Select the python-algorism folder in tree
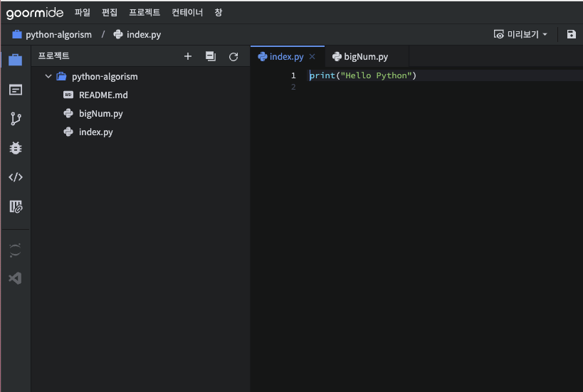 (x=105, y=77)
